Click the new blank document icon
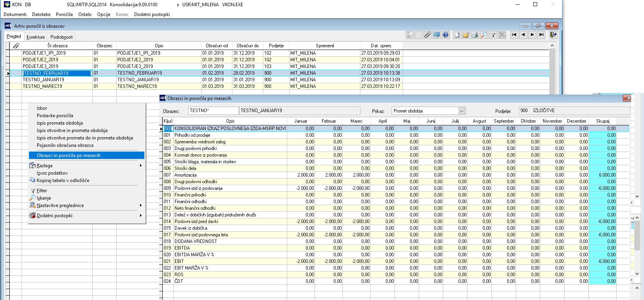 (457, 35)
